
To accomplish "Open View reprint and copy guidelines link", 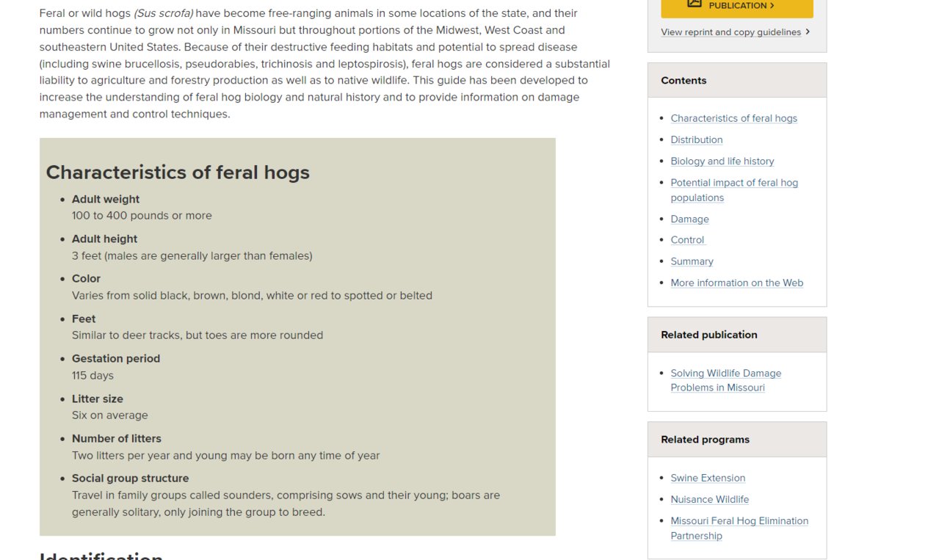I will [x=730, y=32].
